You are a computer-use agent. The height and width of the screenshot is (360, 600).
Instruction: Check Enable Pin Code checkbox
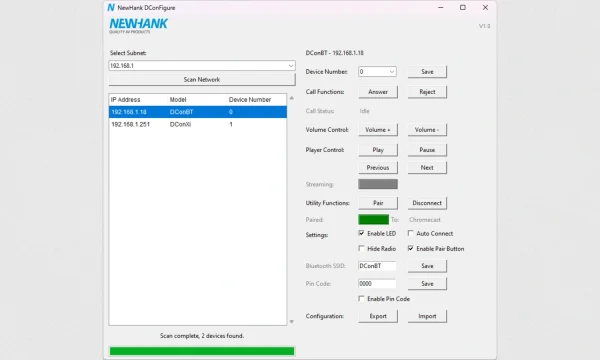point(361,298)
